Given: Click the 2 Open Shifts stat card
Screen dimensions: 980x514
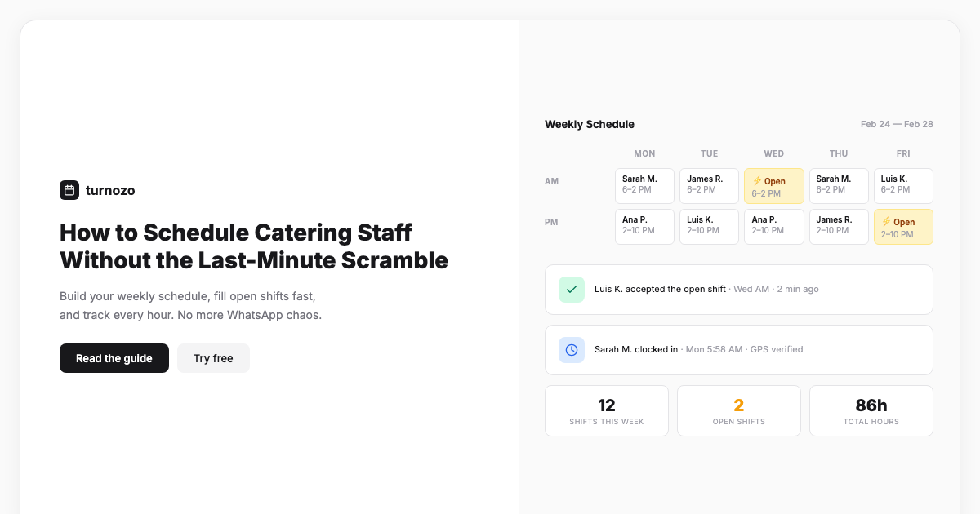Looking at the screenshot, I should (x=739, y=410).
